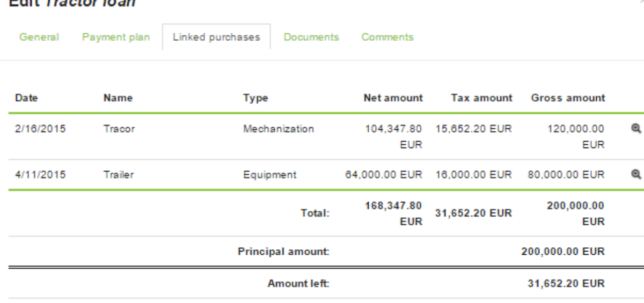Click the Mechanization type cell

tap(279, 129)
